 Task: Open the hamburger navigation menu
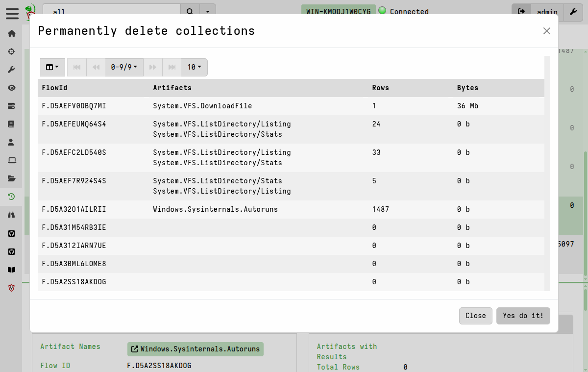(12, 14)
